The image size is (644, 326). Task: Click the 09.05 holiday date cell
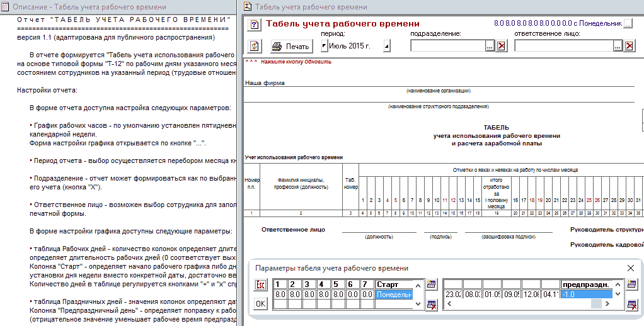click(x=512, y=294)
